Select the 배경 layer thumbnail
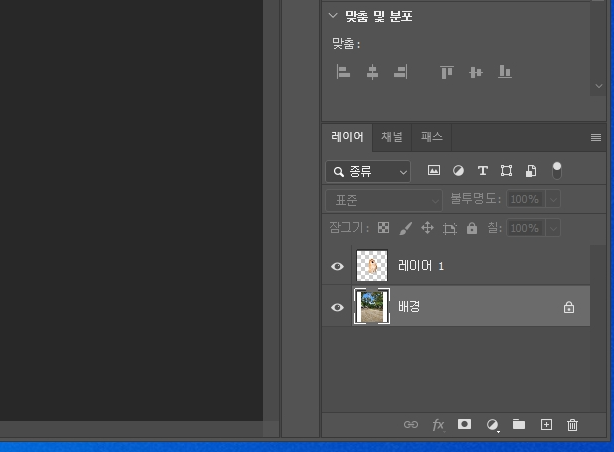614x452 pixels. coord(372,306)
